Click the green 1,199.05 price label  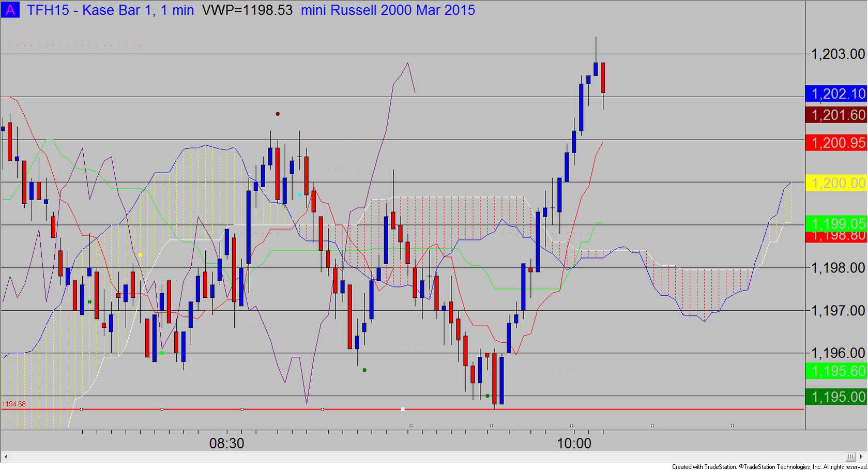point(836,223)
